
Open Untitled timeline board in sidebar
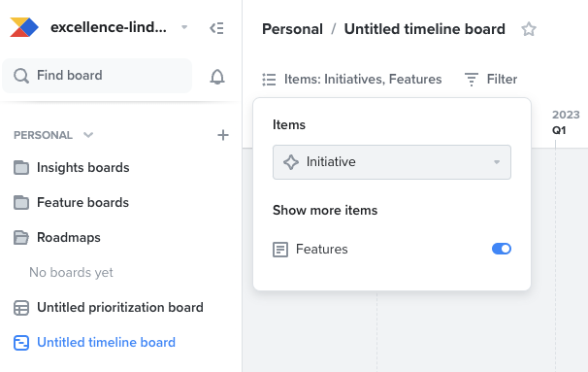coord(94,343)
